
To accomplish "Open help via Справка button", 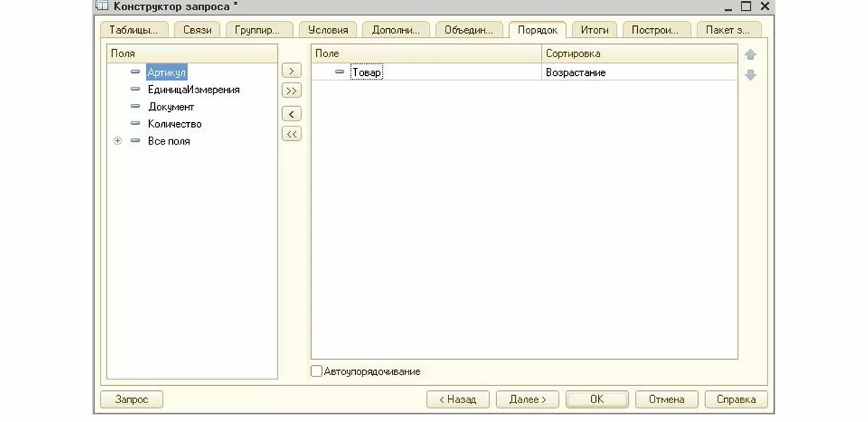I will tap(736, 400).
